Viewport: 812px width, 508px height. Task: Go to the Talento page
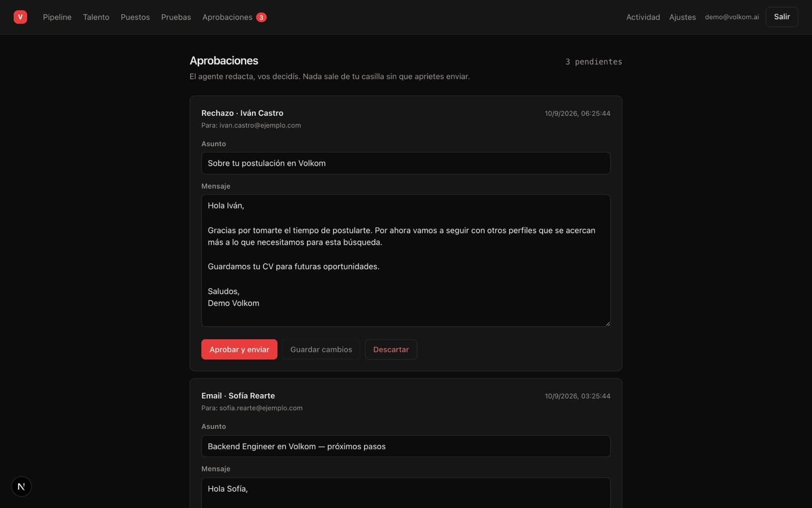pos(96,17)
